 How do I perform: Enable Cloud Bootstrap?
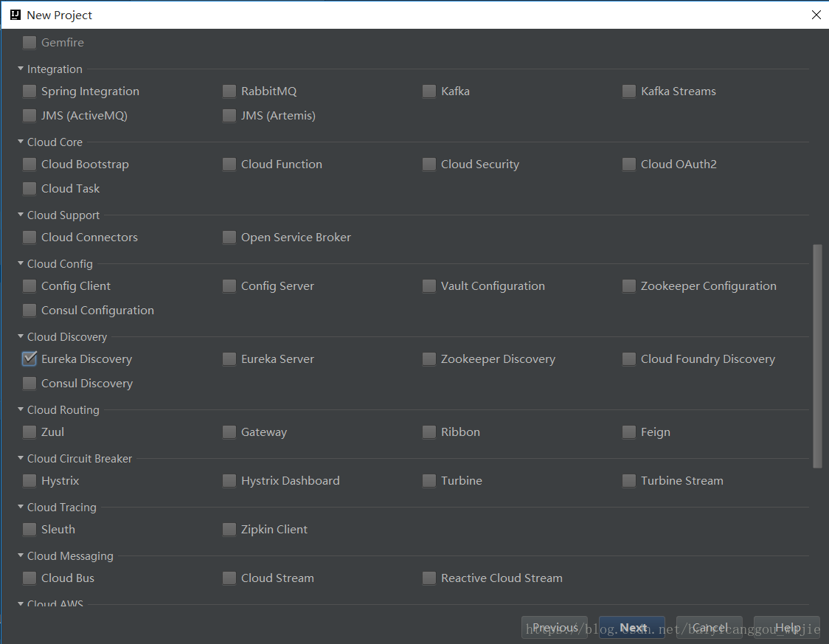click(x=30, y=164)
